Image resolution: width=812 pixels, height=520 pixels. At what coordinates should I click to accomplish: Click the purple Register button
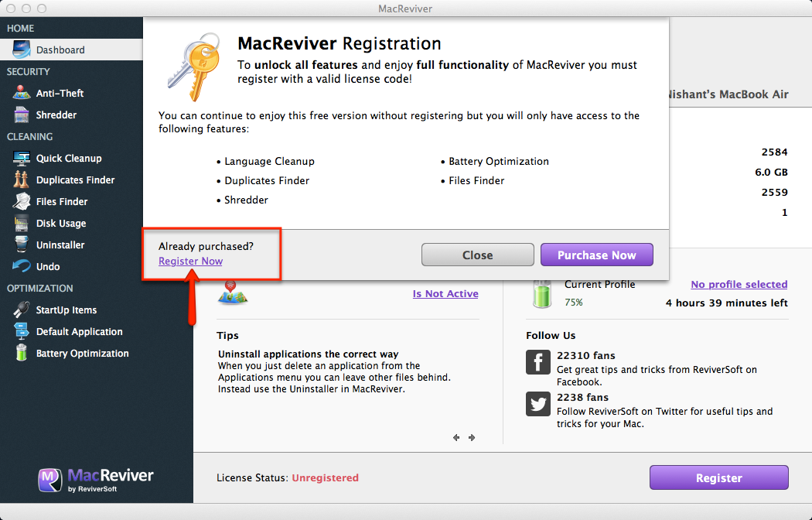pos(718,477)
